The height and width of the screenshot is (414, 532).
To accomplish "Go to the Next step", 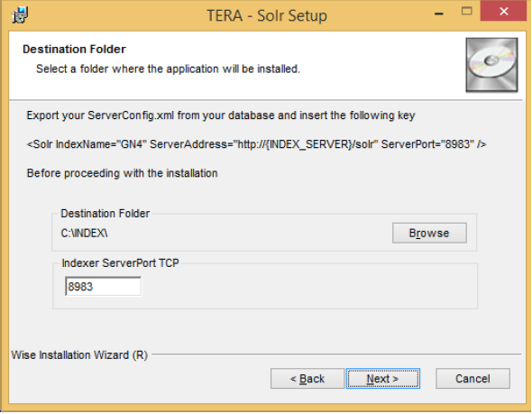I will pos(383,378).
